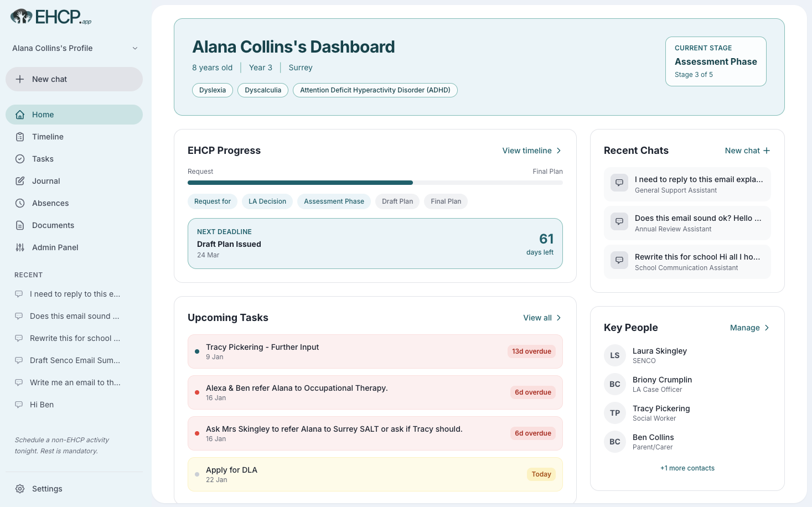Click the EHCP app logo
The height and width of the screenshot is (507, 812).
click(x=51, y=17)
